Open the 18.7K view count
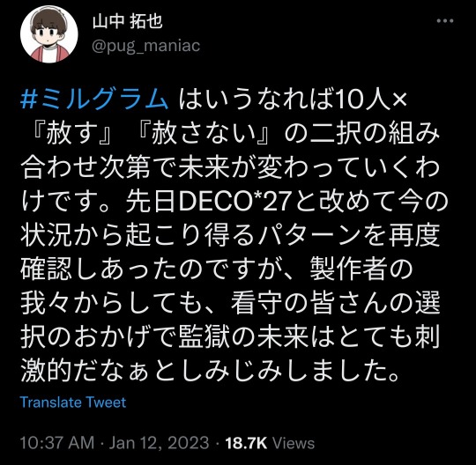476x465 pixels. (x=246, y=443)
